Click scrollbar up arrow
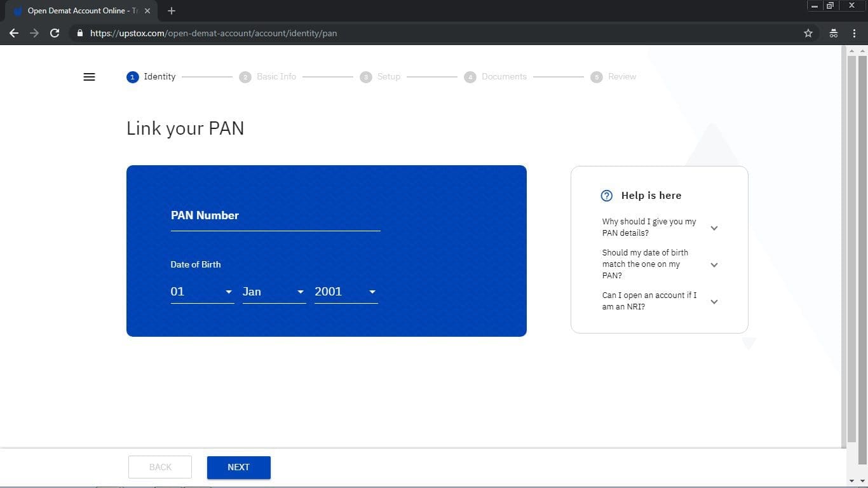The image size is (868, 488). tap(863, 50)
